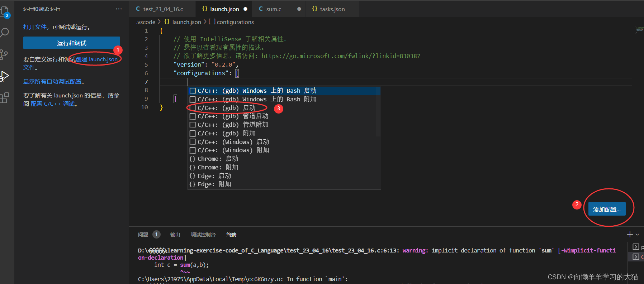Open the go.microsoft.com fwlink URL
Screen dimensions: 644x284
pos(341,56)
